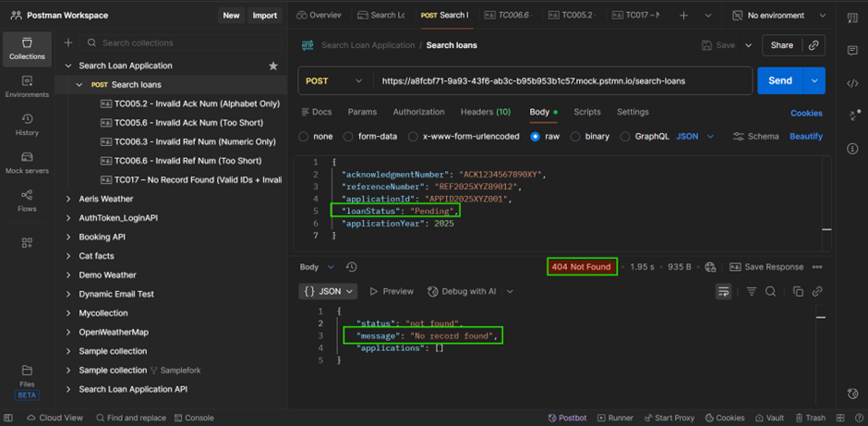The image size is (868, 426).
Task: Switch to the Settings tab
Action: pyautogui.click(x=633, y=112)
